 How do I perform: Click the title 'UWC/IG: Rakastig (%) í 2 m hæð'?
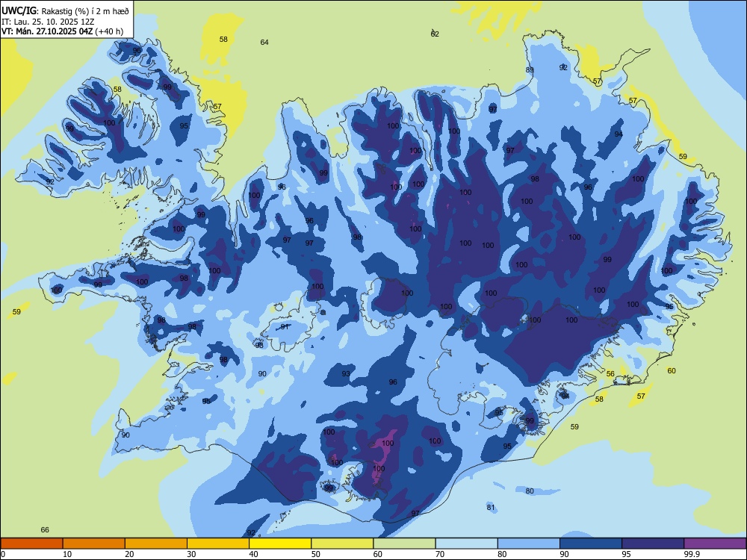tap(65, 11)
